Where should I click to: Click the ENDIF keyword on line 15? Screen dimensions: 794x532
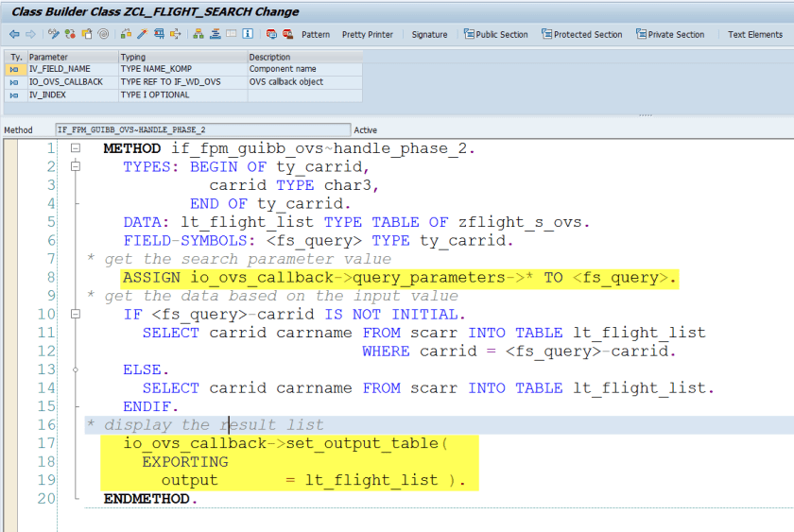[x=147, y=406]
